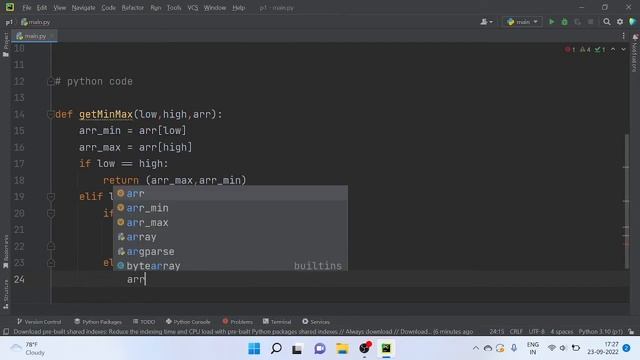
Task: Click the editor tabs three-dots options icon
Action: click(x=623, y=36)
